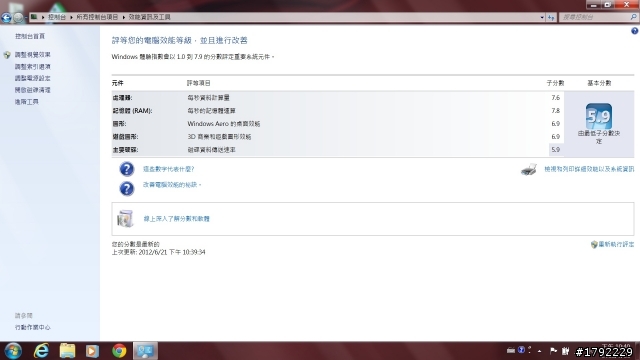The image size is (640, 360).
Task: Click the greyed Forward navigation button
Action: pos(18,18)
